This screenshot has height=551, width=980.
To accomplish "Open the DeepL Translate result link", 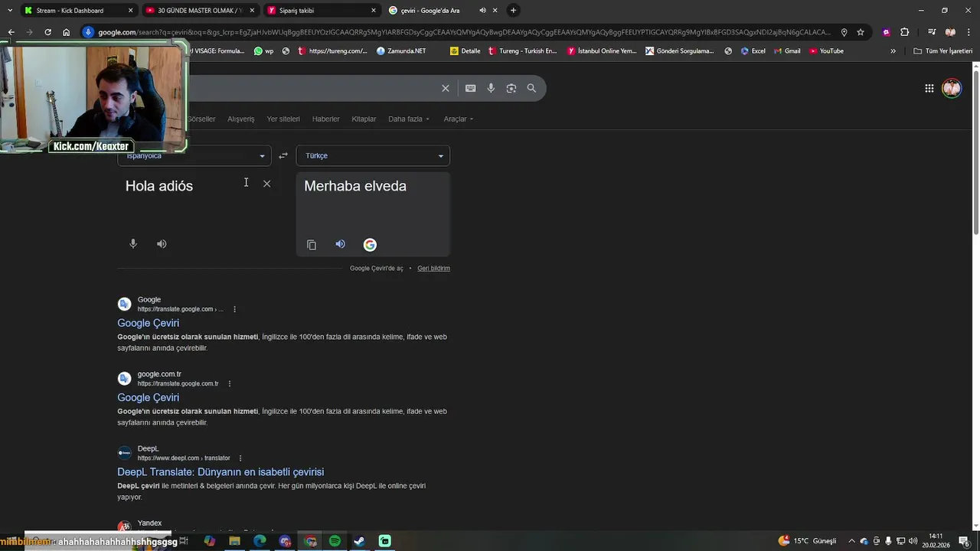I will pos(220,472).
